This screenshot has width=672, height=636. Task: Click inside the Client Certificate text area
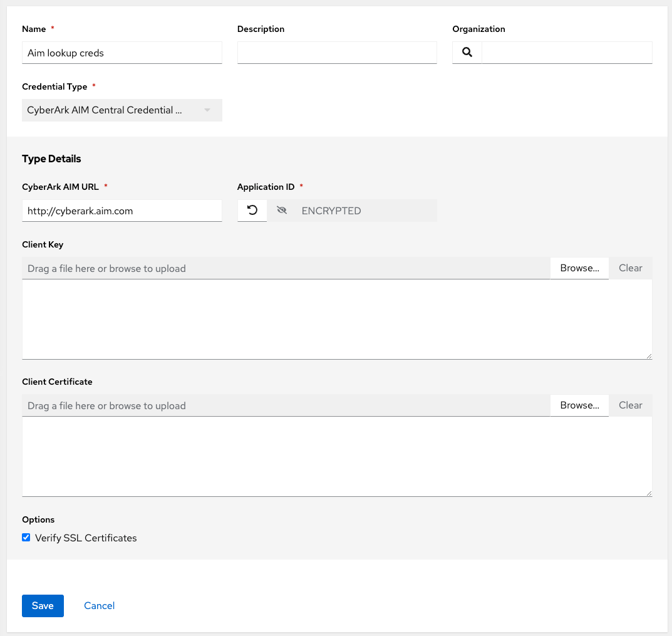point(336,457)
